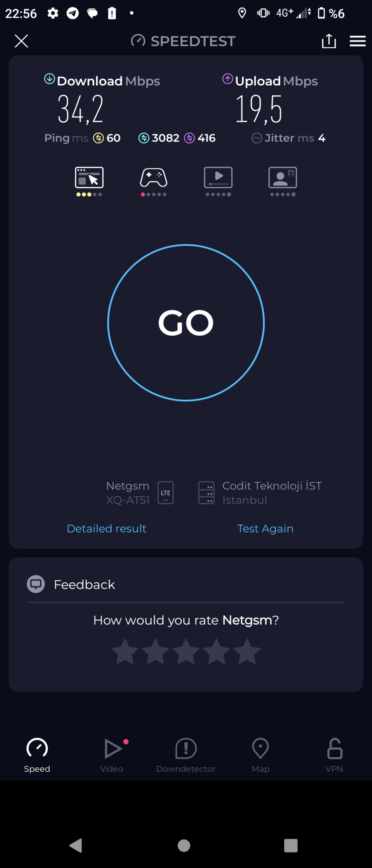Tap the Netgsm LTE connection icon
372x868 pixels.
pos(166,493)
